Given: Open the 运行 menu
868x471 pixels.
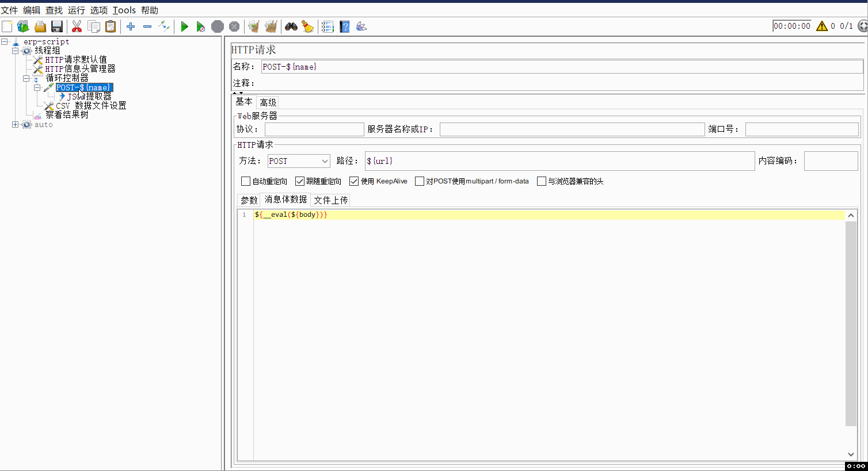Looking at the screenshot, I should point(77,10).
